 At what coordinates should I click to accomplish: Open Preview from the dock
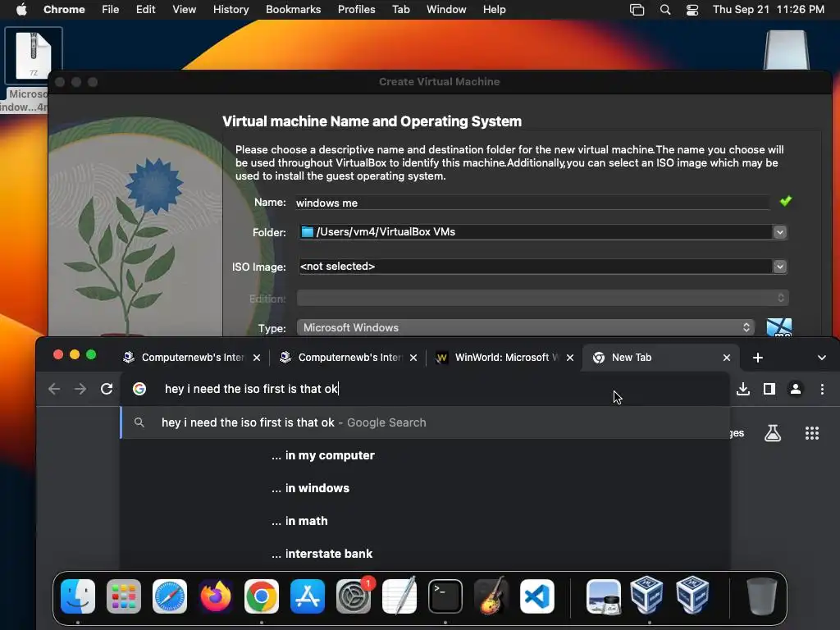click(x=604, y=596)
